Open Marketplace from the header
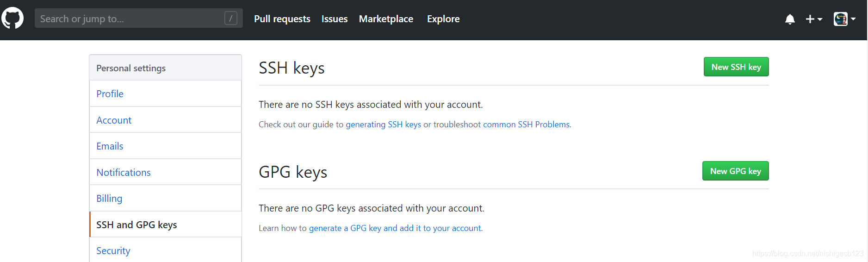Image resolution: width=868 pixels, height=262 pixels. (386, 19)
